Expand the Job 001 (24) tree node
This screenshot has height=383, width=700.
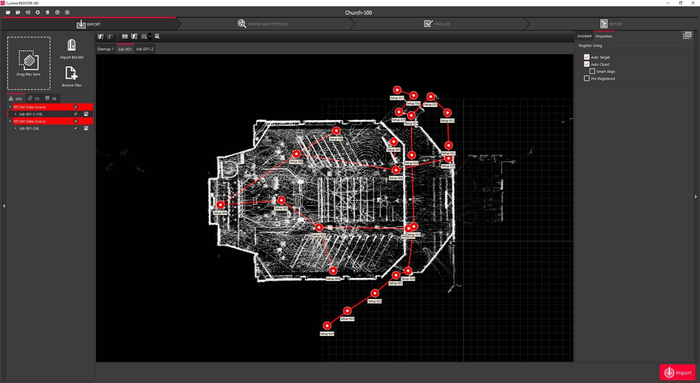pos(16,129)
